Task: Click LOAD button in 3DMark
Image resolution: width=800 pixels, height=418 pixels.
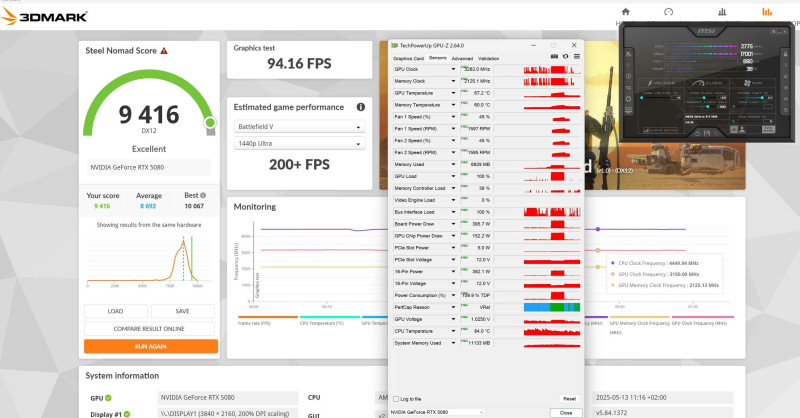Action: 115,311
